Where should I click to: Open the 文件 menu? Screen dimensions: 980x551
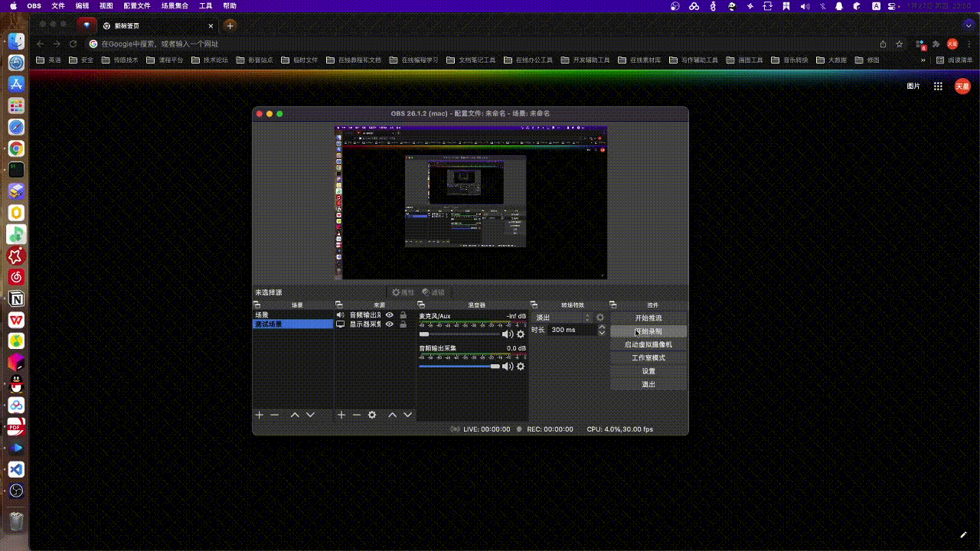(58, 5)
